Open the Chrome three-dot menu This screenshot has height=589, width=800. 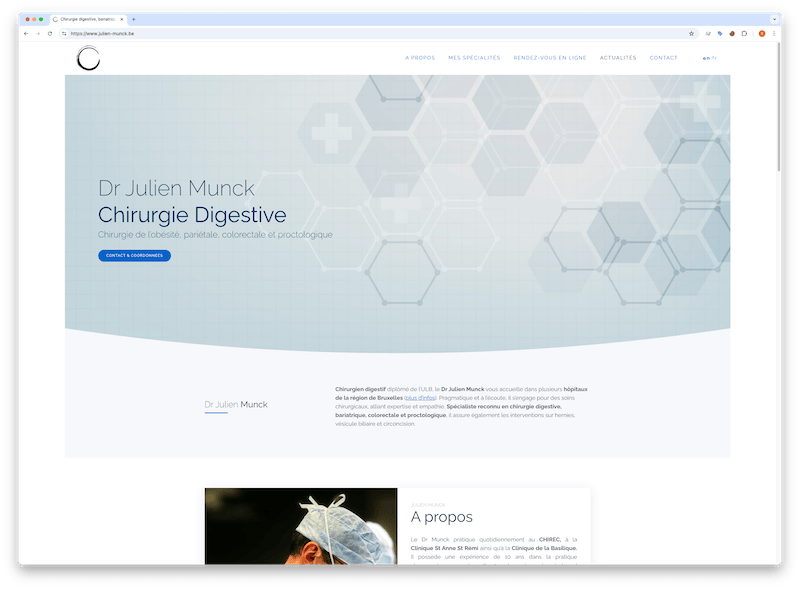[774, 33]
